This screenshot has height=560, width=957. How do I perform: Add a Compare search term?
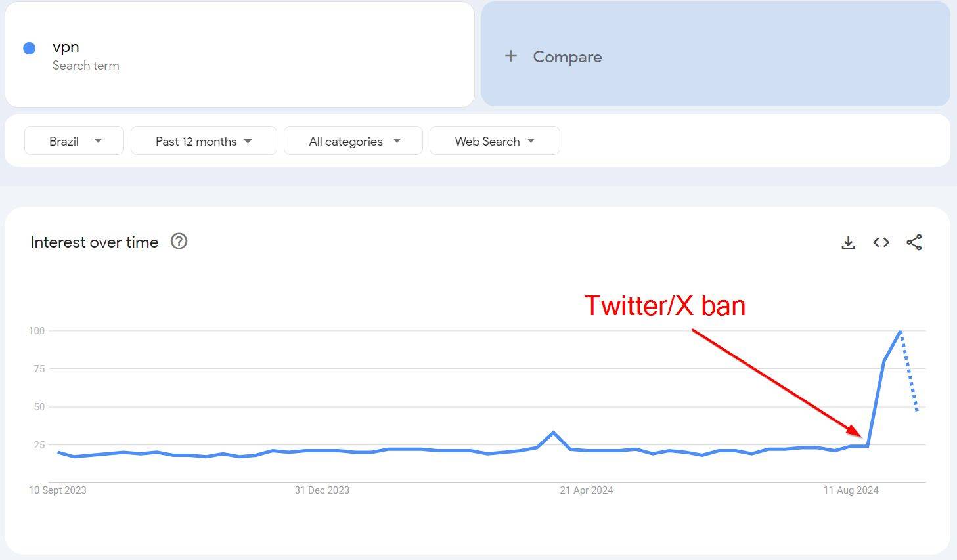click(x=716, y=54)
